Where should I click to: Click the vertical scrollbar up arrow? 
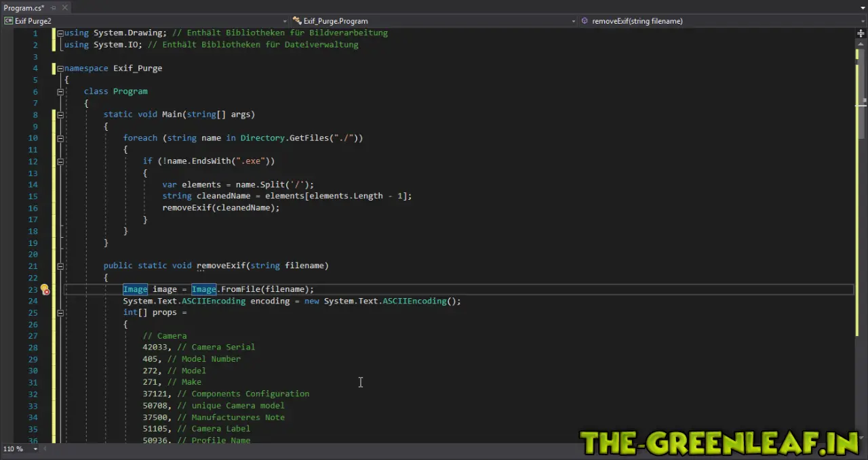coord(861,43)
